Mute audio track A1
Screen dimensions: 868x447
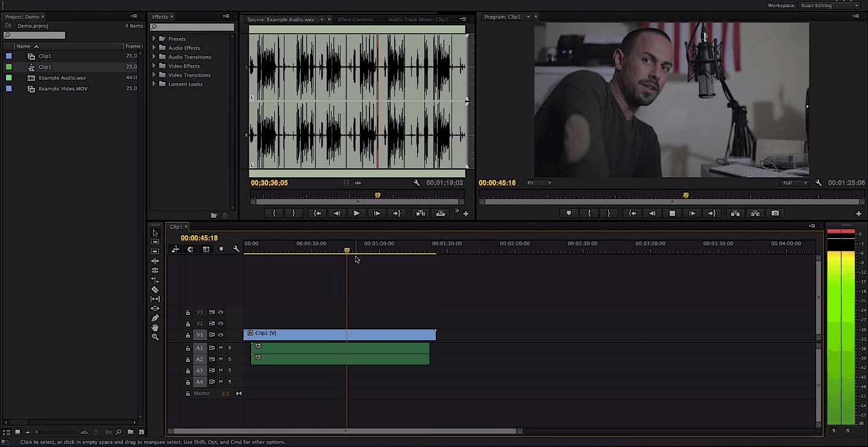pos(221,348)
